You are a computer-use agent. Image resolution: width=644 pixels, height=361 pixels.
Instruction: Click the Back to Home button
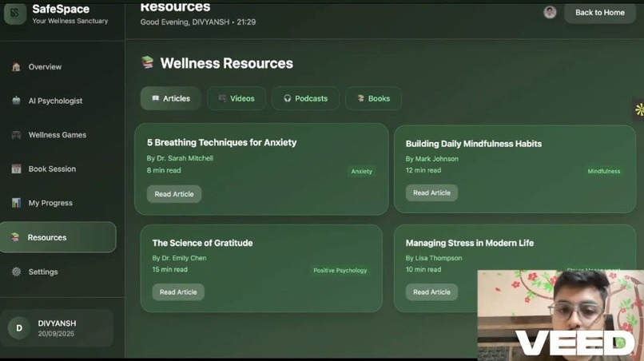click(599, 13)
